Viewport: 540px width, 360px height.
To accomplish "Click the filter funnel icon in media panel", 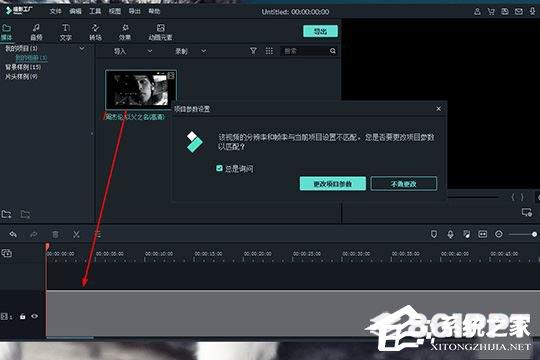I will pyautogui.click(x=253, y=51).
